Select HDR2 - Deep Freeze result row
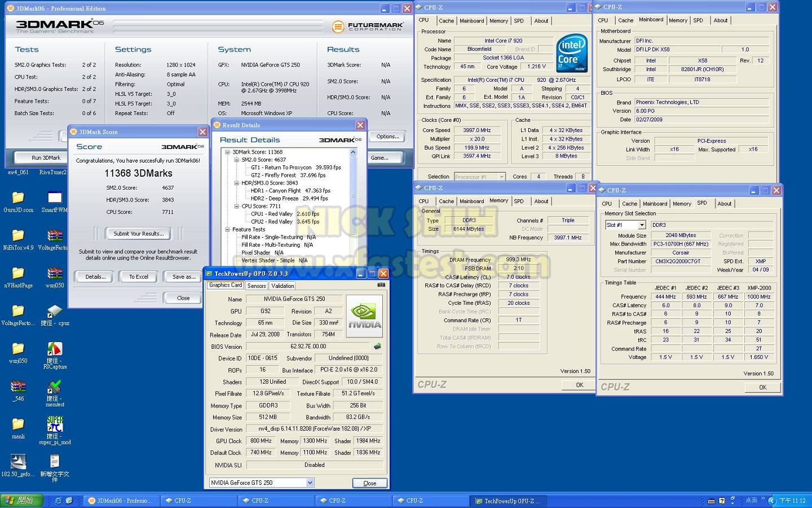 [x=289, y=198]
